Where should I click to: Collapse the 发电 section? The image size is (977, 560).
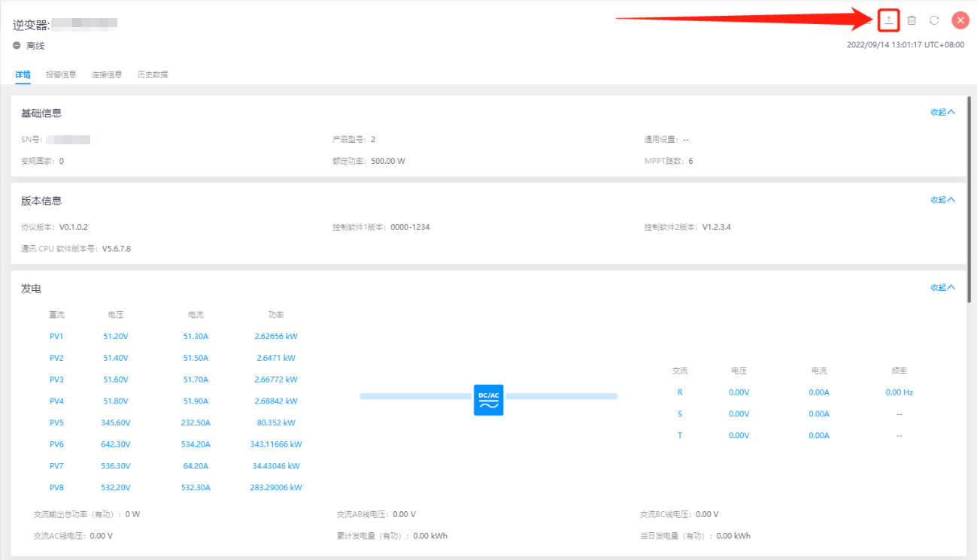pos(942,287)
